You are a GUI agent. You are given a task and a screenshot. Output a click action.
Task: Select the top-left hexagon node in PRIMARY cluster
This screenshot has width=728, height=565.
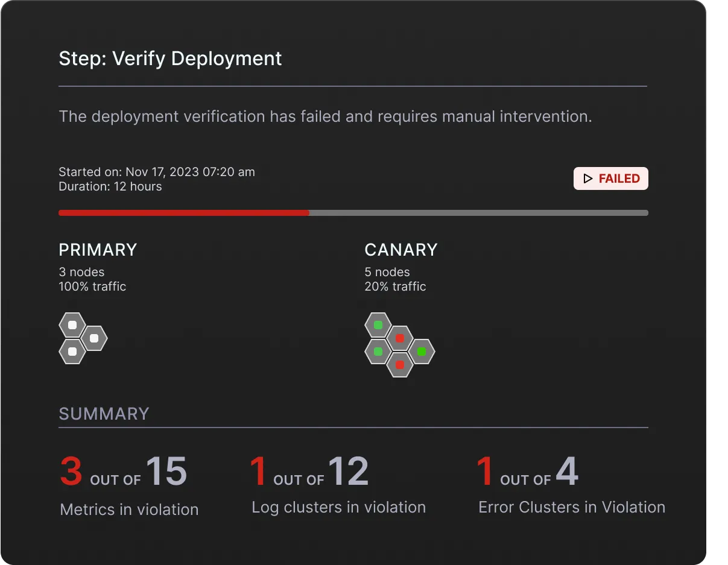tap(73, 324)
